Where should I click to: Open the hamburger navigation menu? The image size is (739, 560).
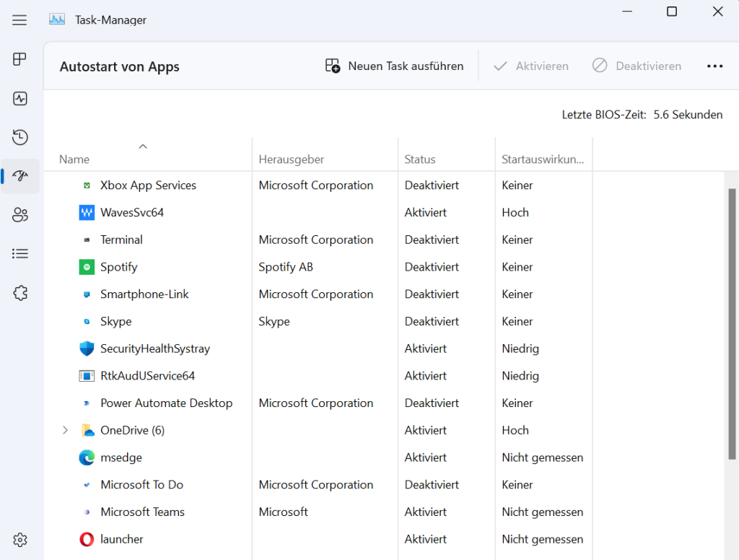coord(19,19)
